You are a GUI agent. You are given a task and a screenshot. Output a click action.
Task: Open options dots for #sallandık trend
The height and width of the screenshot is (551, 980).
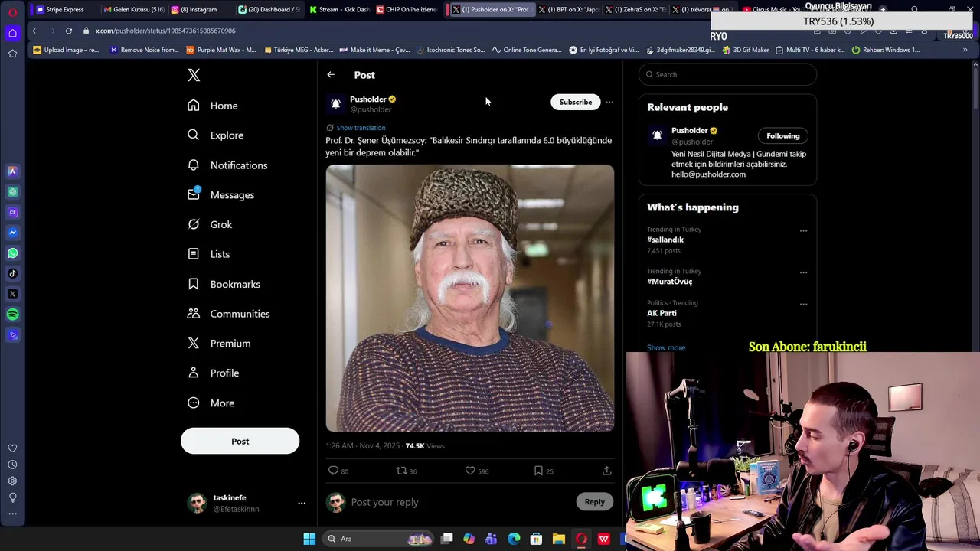pyautogui.click(x=803, y=230)
